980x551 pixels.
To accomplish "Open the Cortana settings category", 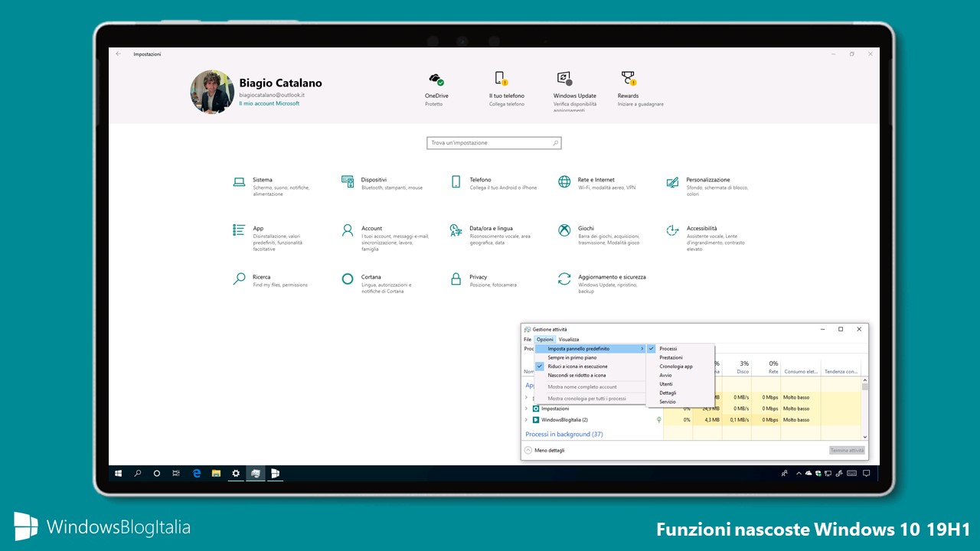I will (377, 284).
